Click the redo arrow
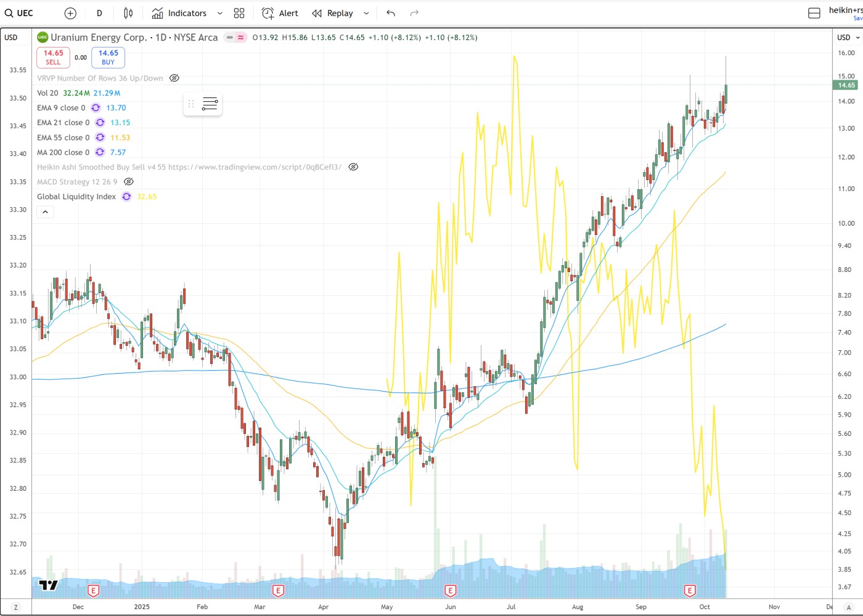Screen dimensions: 863x616 pyautogui.click(x=414, y=13)
